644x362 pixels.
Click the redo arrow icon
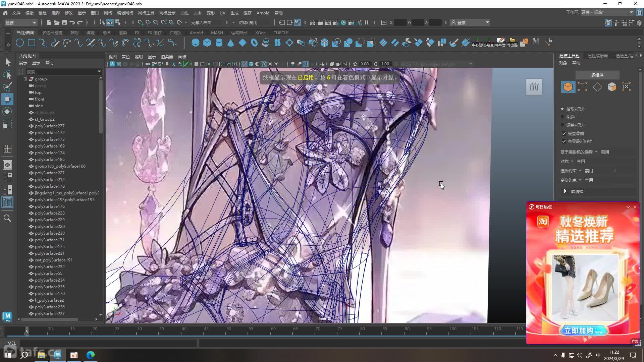80,22
